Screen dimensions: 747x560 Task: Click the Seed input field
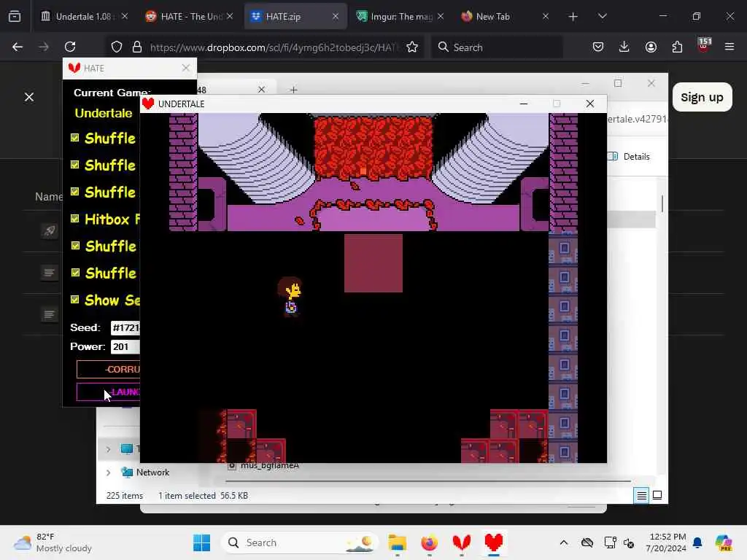tap(125, 327)
